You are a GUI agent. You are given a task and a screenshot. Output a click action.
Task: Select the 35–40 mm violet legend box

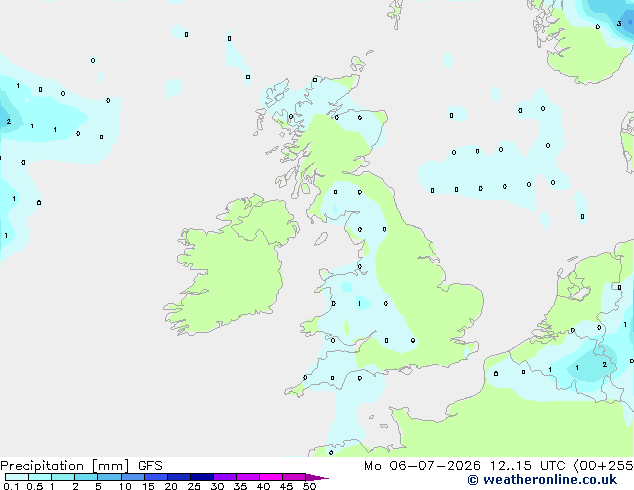[x=248, y=477]
